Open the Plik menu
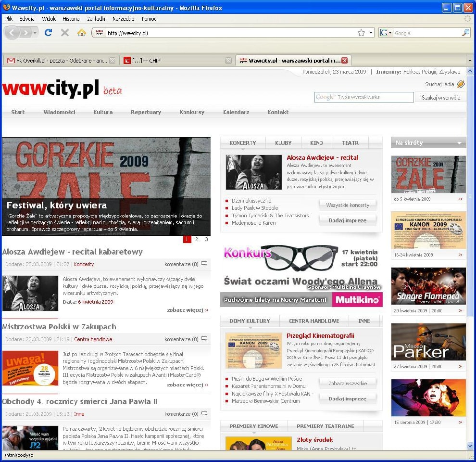Screen dimensions: 476x462 pyautogui.click(x=9, y=19)
